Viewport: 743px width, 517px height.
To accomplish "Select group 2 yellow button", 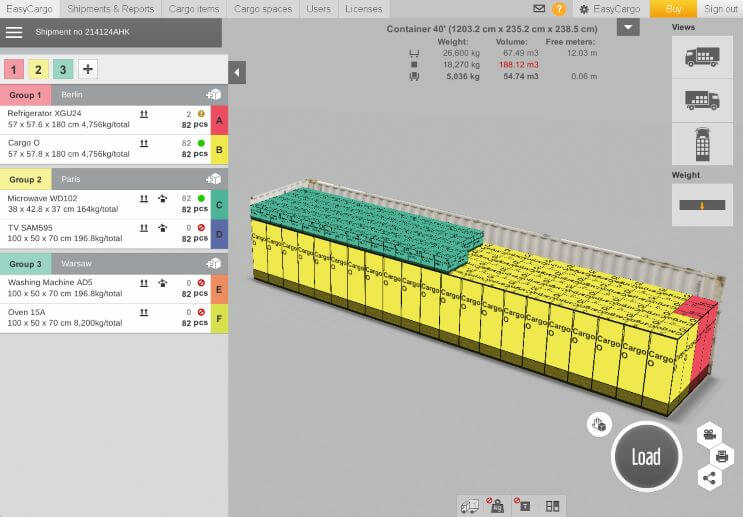I will point(38,69).
